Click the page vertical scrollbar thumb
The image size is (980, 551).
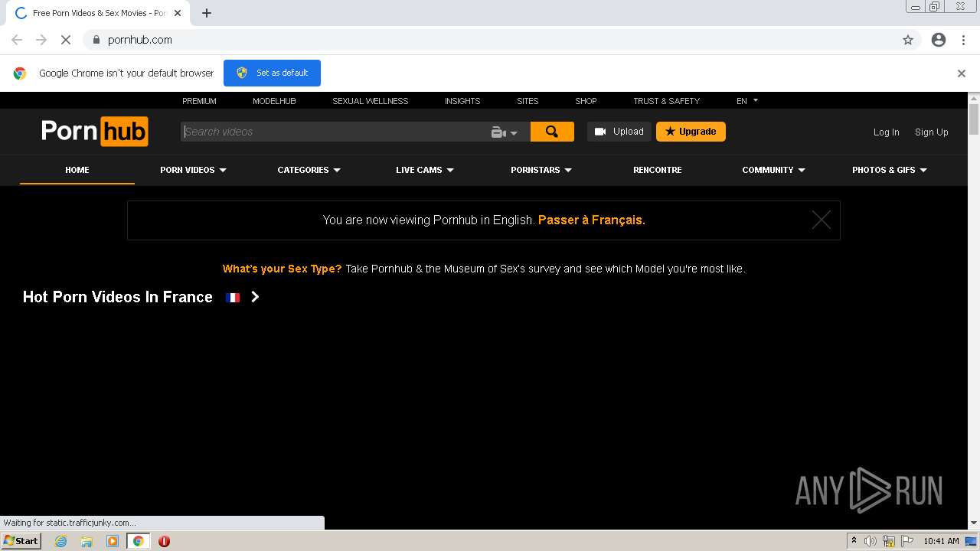click(974, 120)
